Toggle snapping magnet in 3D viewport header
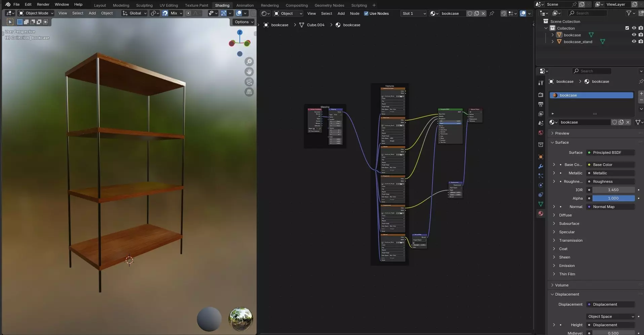 (165, 13)
